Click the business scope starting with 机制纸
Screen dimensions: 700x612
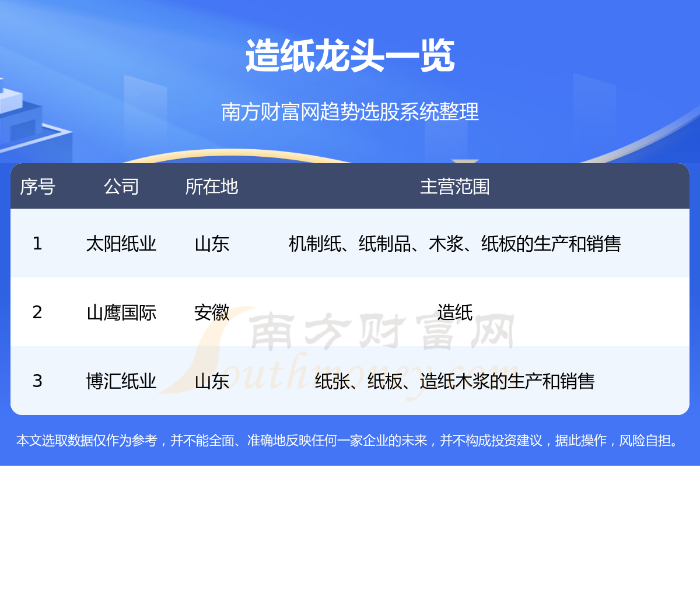click(x=455, y=243)
